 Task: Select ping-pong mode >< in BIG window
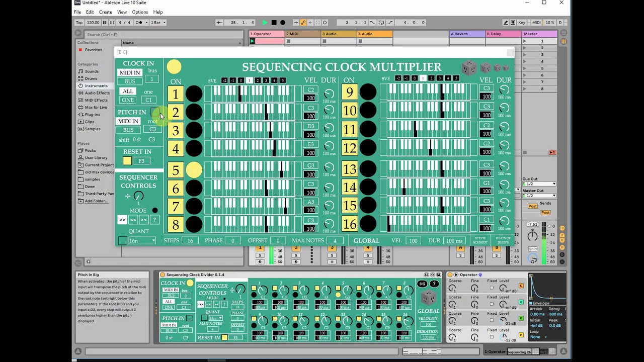(x=144, y=220)
